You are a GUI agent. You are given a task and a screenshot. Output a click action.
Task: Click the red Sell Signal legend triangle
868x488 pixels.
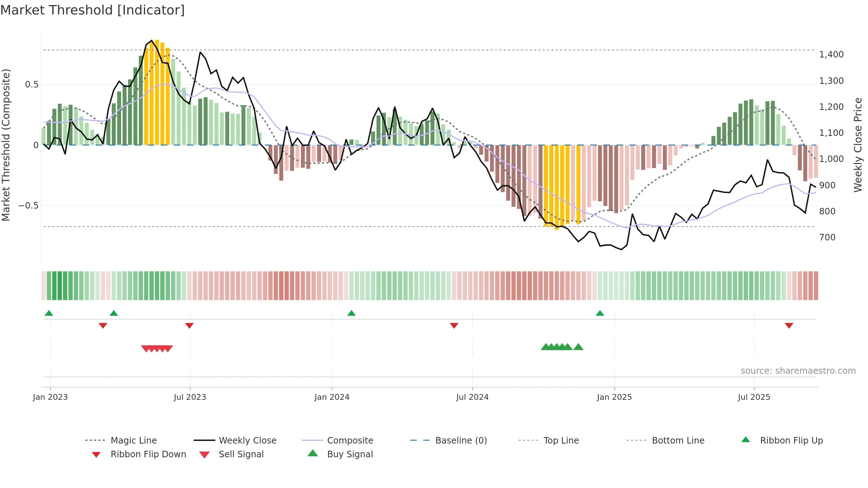pyautogui.click(x=204, y=455)
